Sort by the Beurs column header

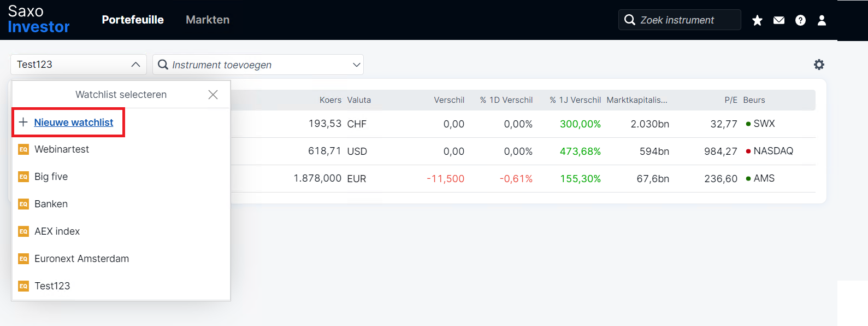pos(754,100)
